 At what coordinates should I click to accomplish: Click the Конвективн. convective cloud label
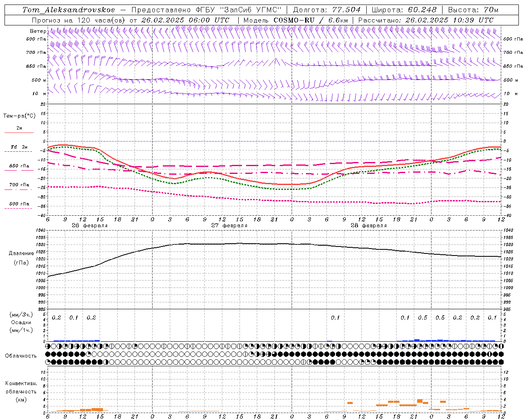click(x=21, y=383)
